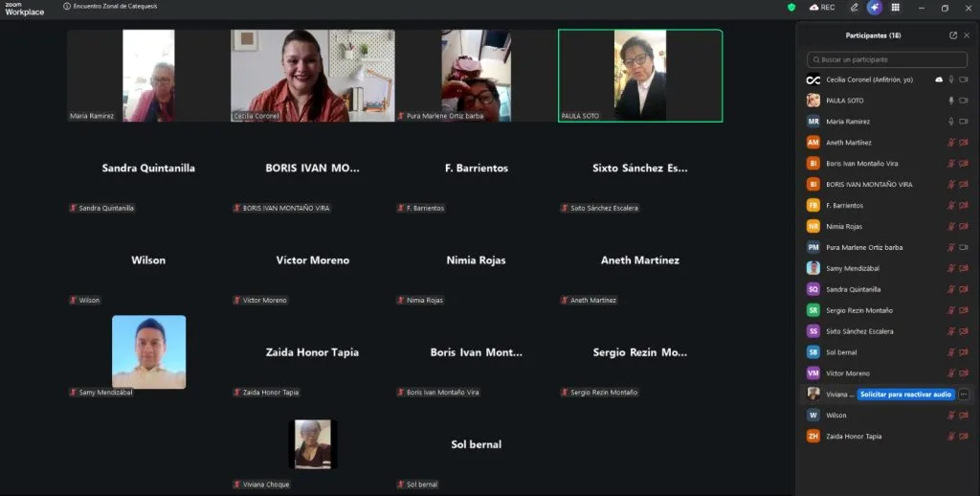Click Zaida Honor Tapia's disabled camera icon
Screen dimensions: 980x496
point(964,436)
